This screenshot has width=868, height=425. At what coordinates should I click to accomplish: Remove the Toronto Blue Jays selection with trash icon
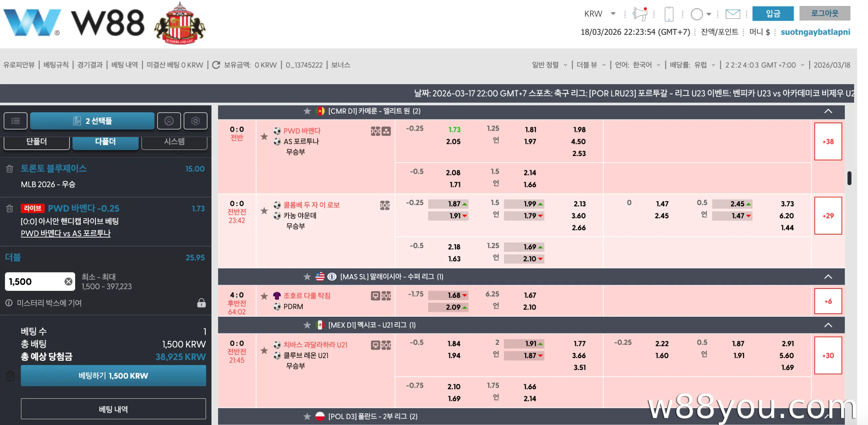9,169
